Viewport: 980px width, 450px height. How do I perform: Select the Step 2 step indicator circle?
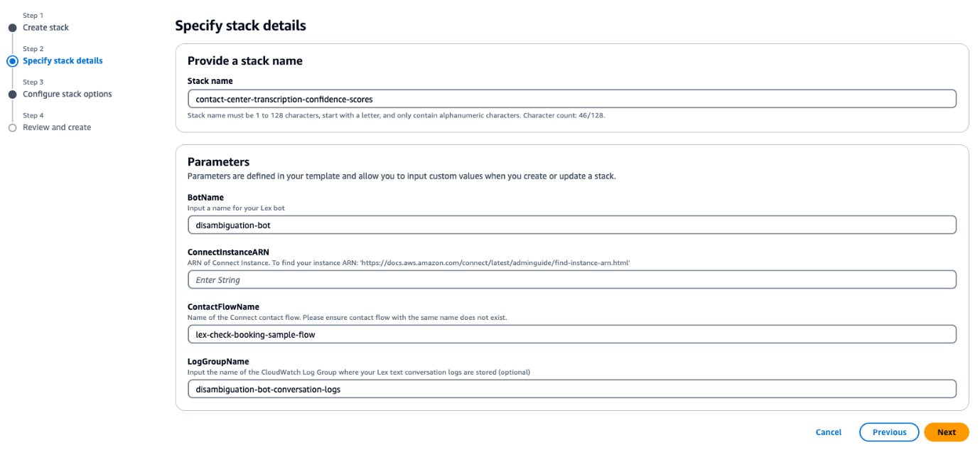(x=12, y=61)
